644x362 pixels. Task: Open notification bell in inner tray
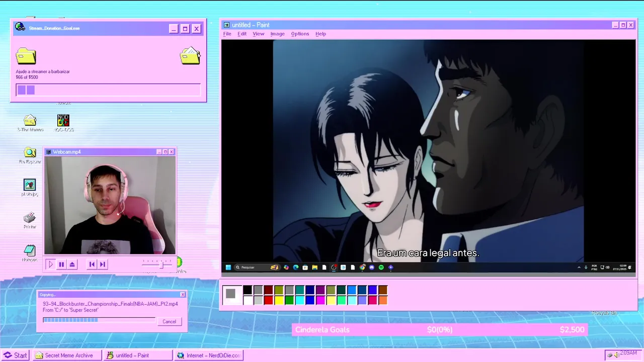629,267
